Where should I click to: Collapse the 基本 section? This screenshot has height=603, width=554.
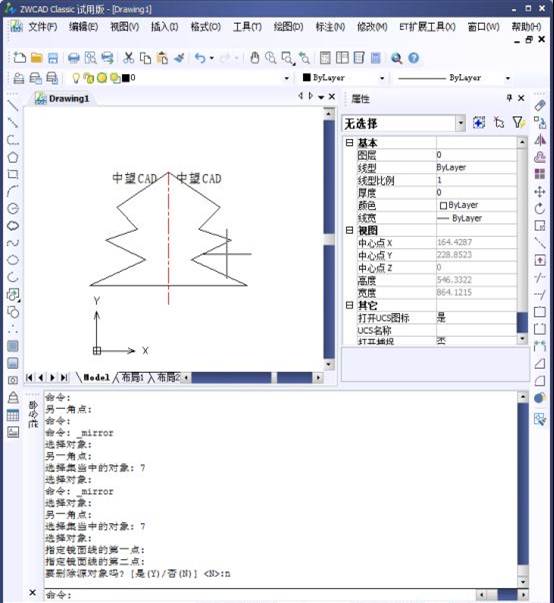point(349,143)
